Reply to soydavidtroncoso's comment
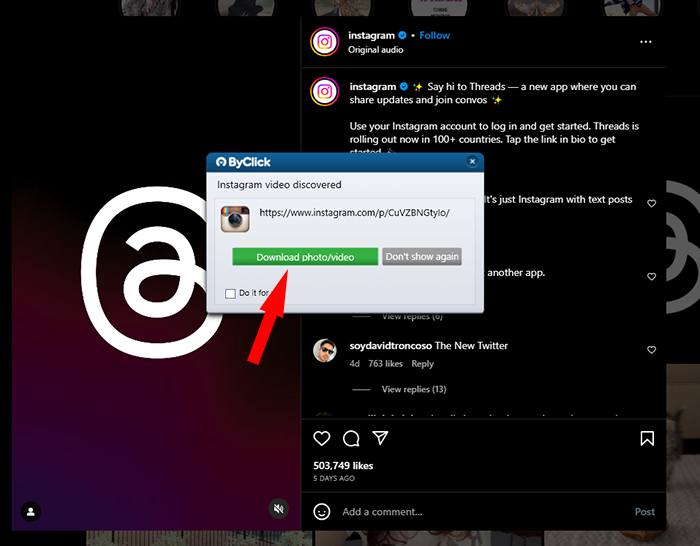 (x=422, y=364)
